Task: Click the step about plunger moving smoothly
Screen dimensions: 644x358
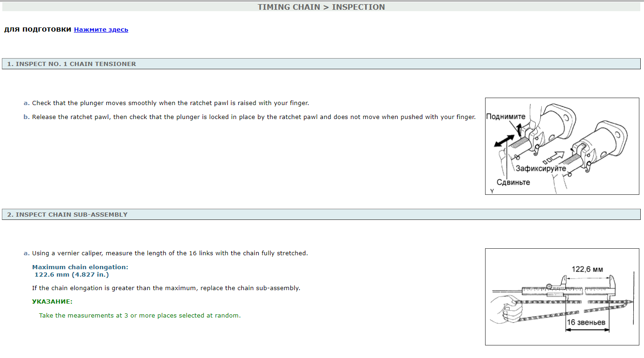Action: tap(170, 103)
